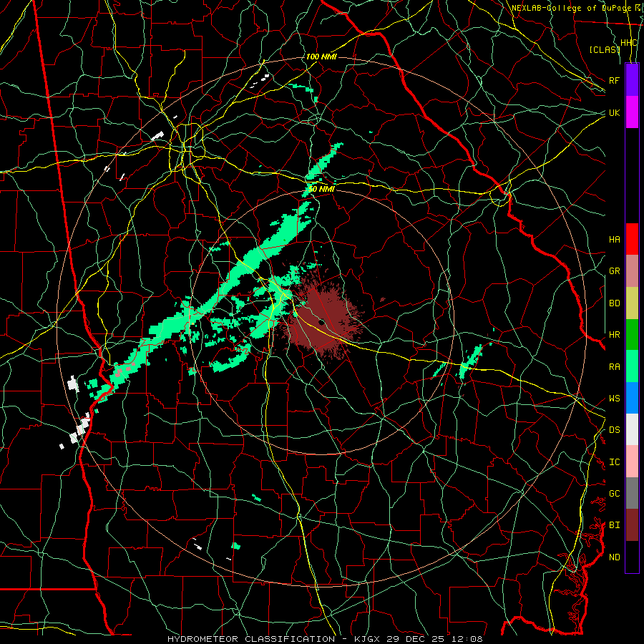The width and height of the screenshot is (644, 644).
Task: Click the RA rain legend swatch
Action: coord(632,366)
